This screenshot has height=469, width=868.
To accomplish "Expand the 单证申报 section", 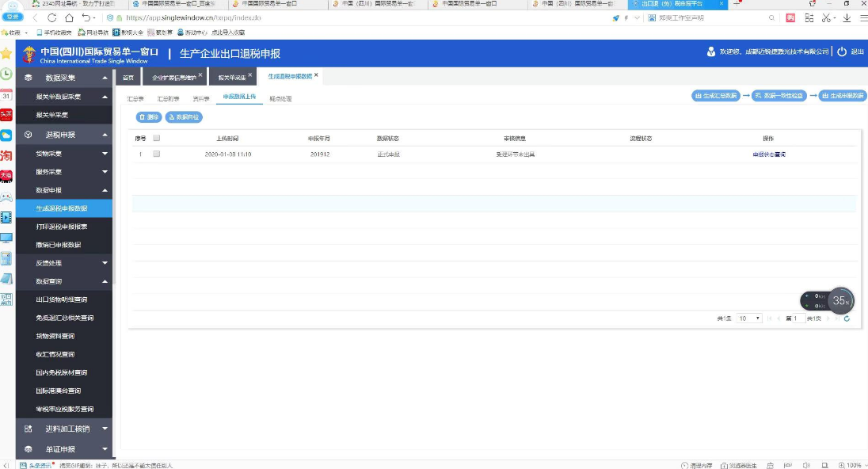I will 105,449.
